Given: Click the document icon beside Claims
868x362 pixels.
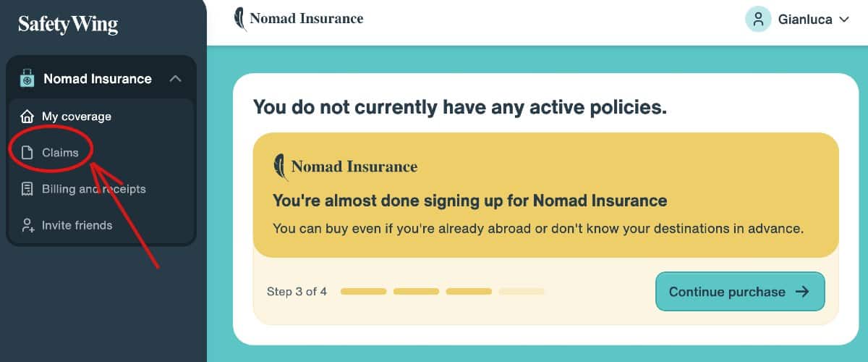Looking at the screenshot, I should [x=27, y=153].
